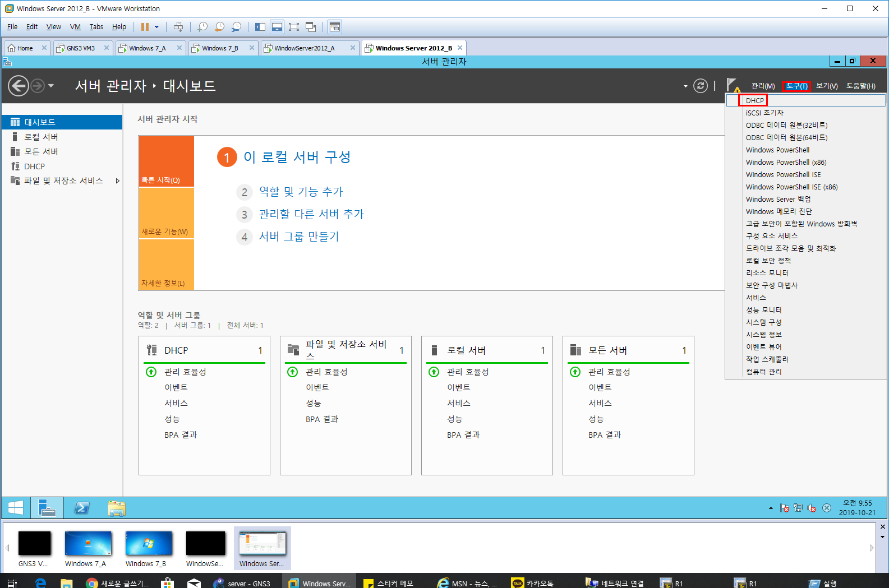Select DHCP in sidebar

pos(62,166)
